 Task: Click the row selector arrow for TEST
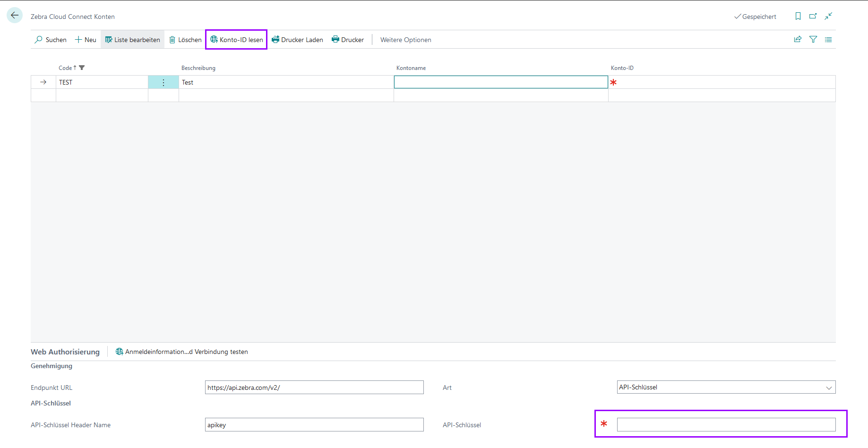click(43, 82)
